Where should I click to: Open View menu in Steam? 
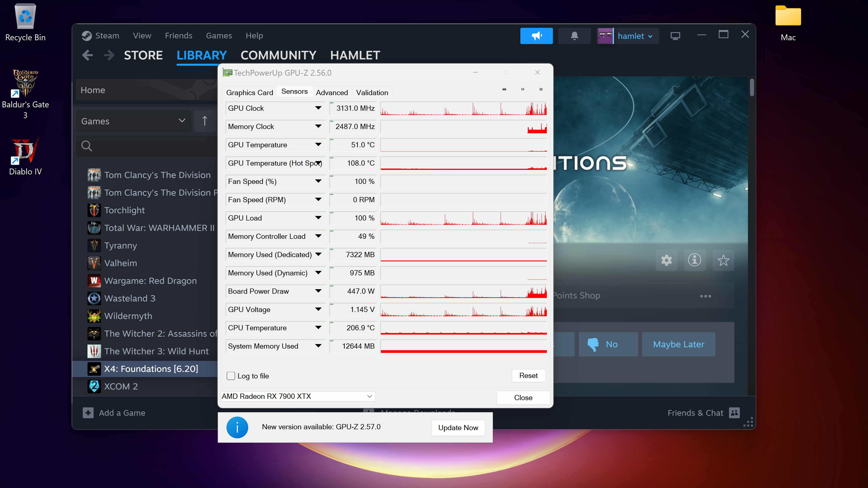(142, 35)
